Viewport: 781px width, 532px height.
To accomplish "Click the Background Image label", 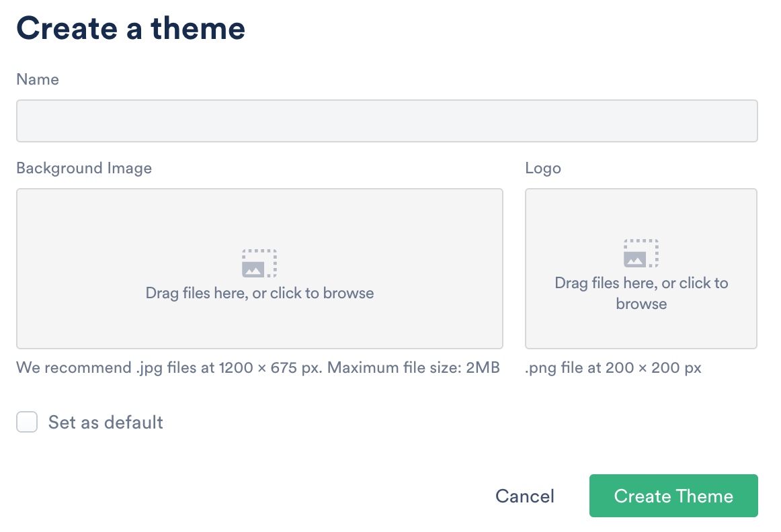I will pyautogui.click(x=84, y=168).
